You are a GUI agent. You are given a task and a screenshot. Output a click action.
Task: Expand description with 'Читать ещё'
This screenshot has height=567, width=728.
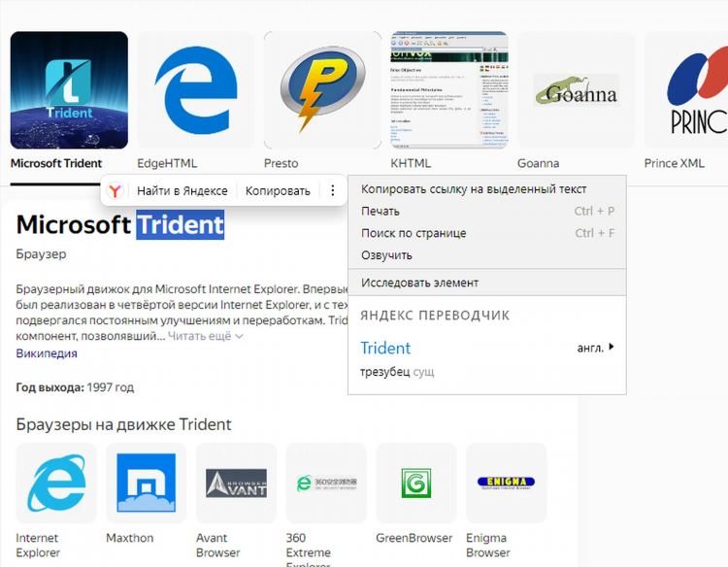tap(205, 336)
